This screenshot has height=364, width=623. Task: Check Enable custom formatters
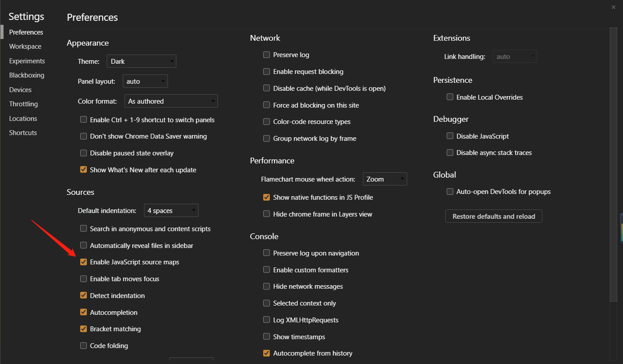tap(266, 270)
